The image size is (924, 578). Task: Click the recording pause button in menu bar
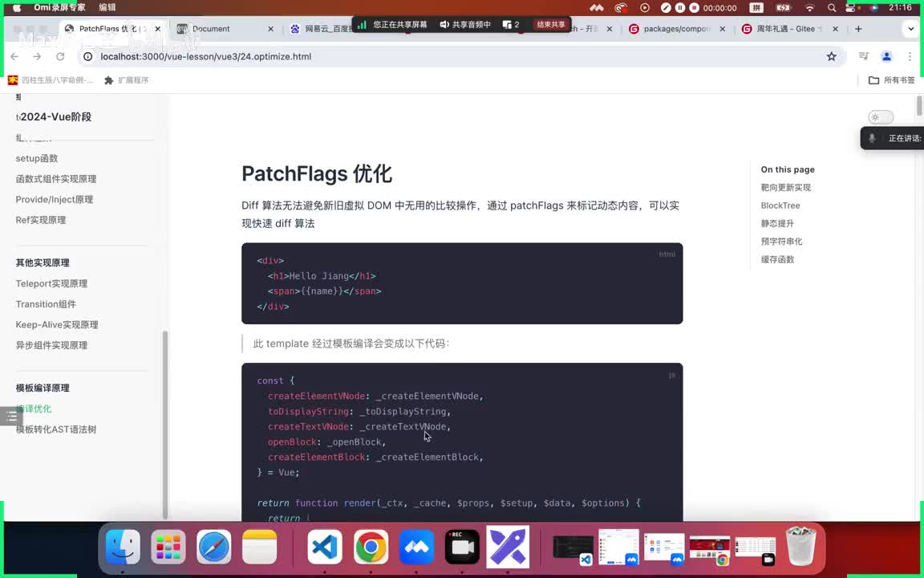[680, 8]
